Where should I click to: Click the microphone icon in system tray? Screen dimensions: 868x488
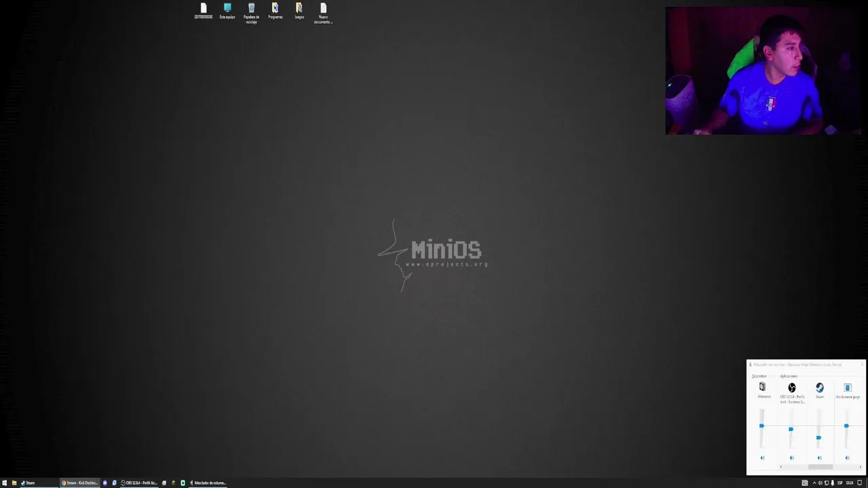832,483
